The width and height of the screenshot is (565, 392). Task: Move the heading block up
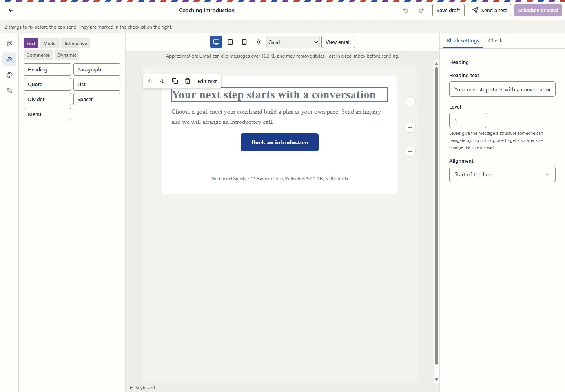150,81
